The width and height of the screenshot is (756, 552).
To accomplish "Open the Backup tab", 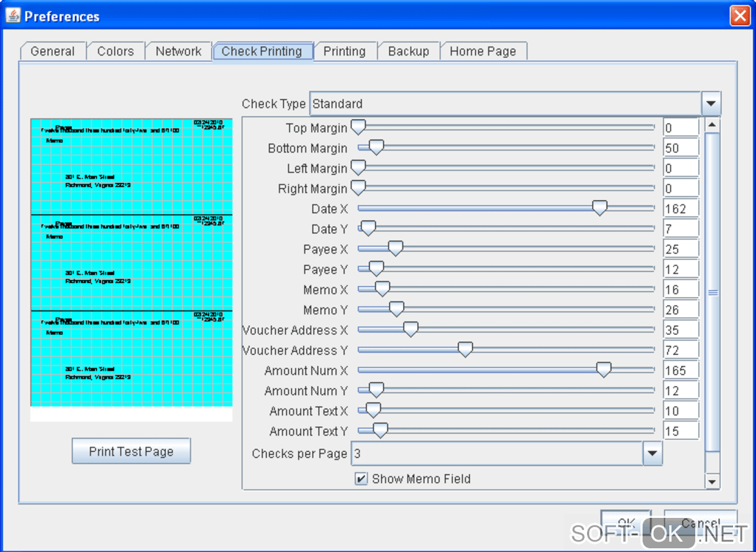I will pos(408,51).
